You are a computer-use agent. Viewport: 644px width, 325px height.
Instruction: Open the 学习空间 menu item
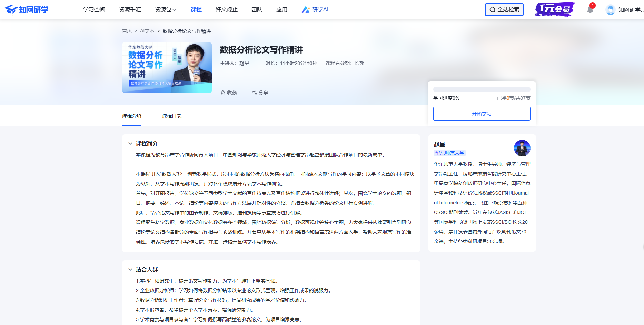coord(94,10)
